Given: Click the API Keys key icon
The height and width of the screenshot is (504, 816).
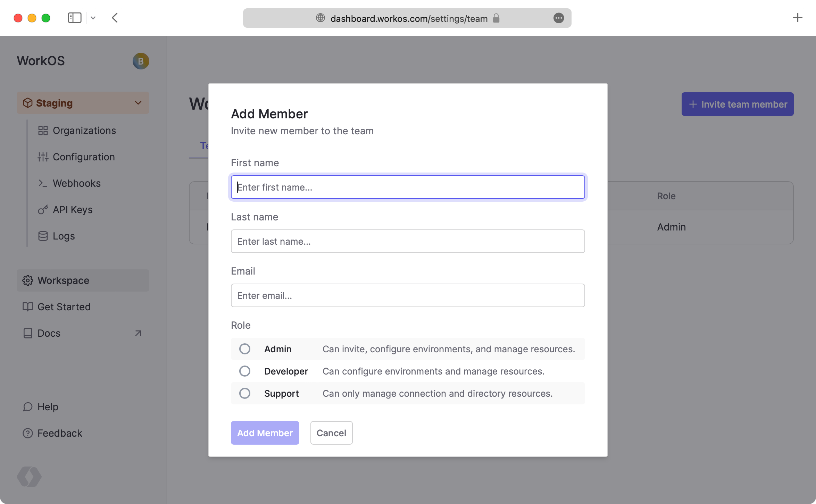Looking at the screenshot, I should [x=43, y=210].
